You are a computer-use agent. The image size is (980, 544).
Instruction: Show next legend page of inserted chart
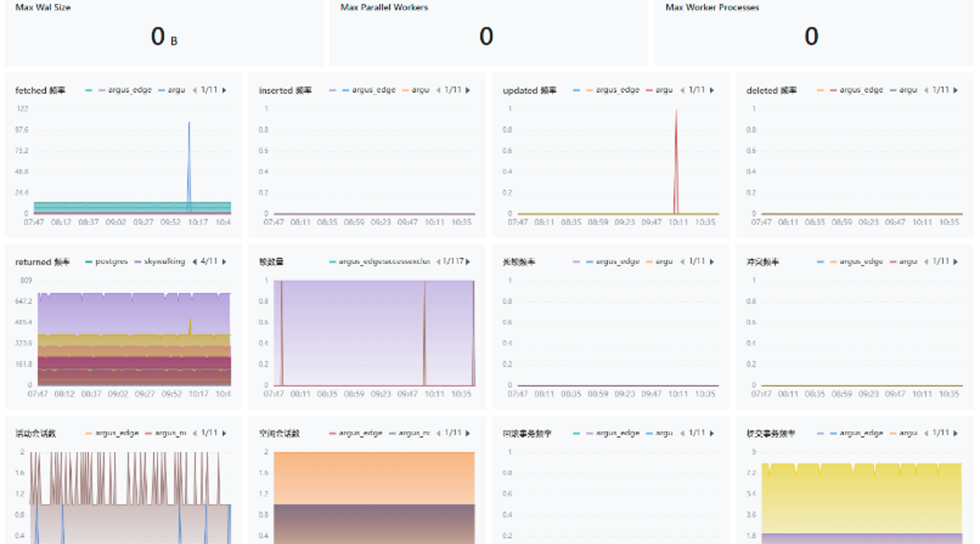[468, 90]
